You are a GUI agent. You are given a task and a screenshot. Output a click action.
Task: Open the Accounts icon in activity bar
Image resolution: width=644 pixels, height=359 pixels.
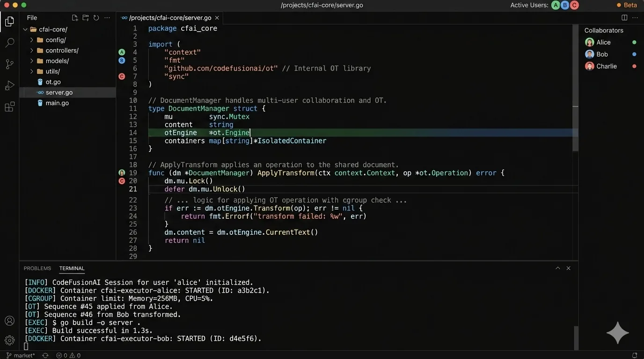coord(9,321)
